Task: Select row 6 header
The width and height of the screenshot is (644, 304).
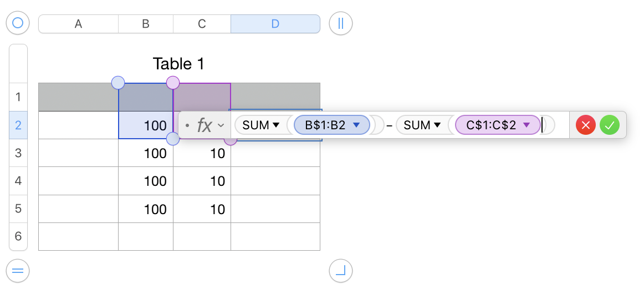Action: [18, 236]
